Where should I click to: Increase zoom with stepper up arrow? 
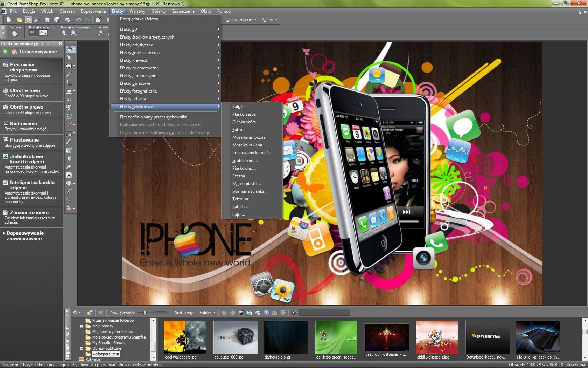tap(41, 31)
